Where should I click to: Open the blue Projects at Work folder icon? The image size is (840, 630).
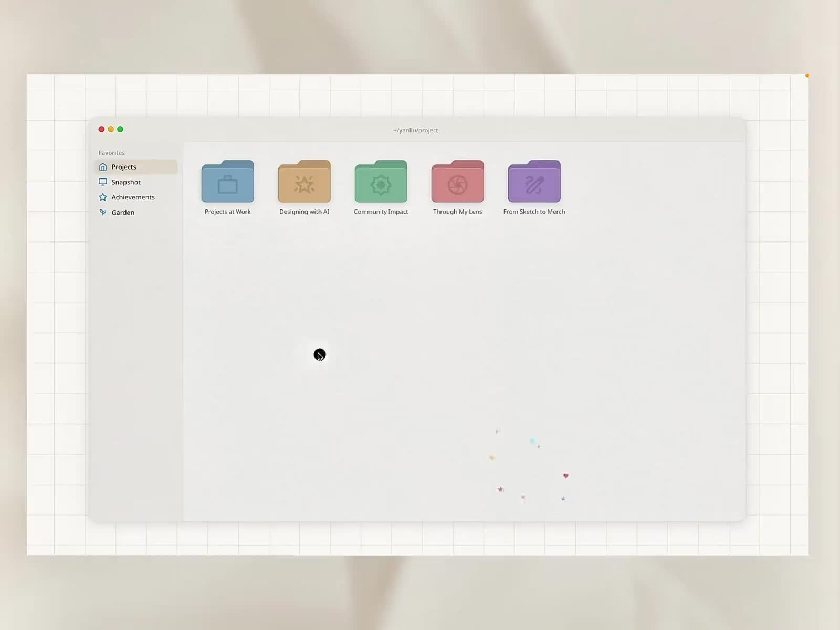[x=227, y=182]
